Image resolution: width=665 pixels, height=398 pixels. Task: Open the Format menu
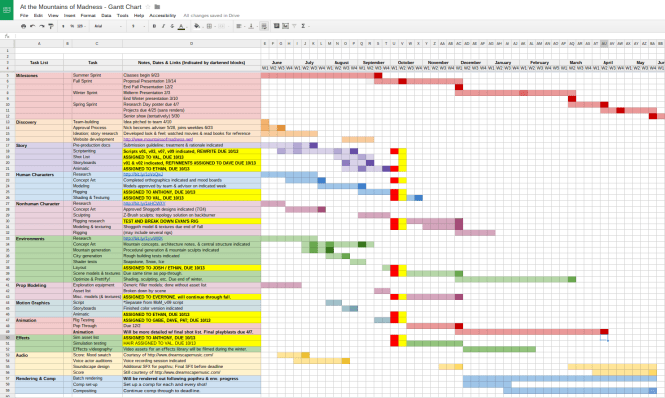click(x=88, y=15)
